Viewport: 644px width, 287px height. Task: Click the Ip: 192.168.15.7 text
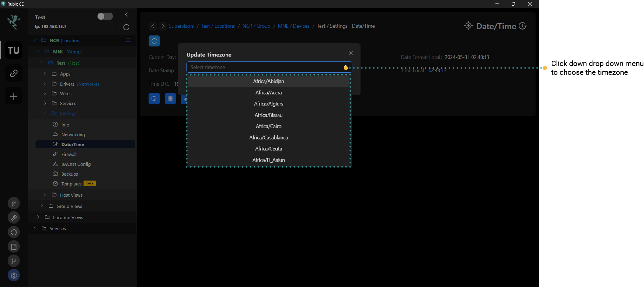tap(51, 27)
